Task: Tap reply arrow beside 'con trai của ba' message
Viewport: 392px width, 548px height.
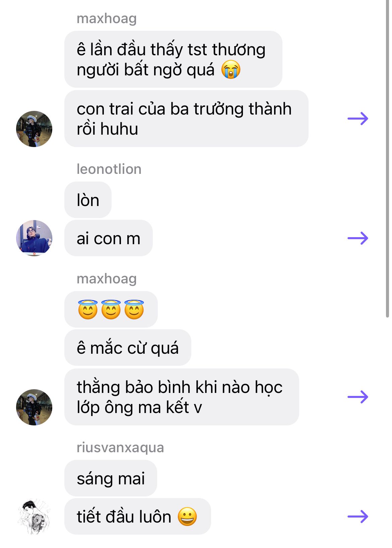Action: pyautogui.click(x=358, y=119)
